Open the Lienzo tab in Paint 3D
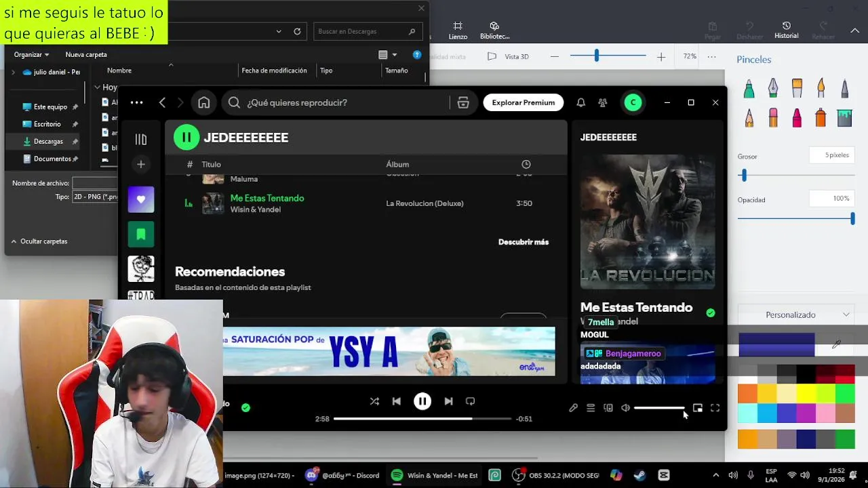This screenshot has width=868, height=488. (458, 30)
